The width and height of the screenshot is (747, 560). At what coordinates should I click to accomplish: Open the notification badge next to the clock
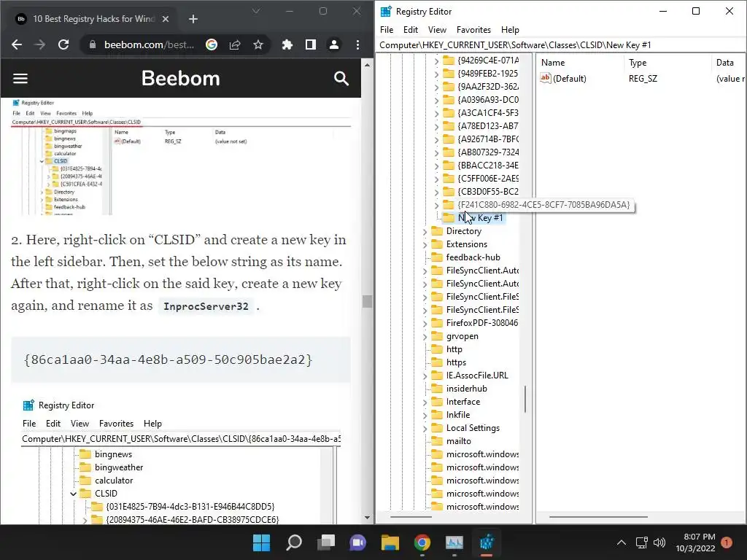point(727,542)
